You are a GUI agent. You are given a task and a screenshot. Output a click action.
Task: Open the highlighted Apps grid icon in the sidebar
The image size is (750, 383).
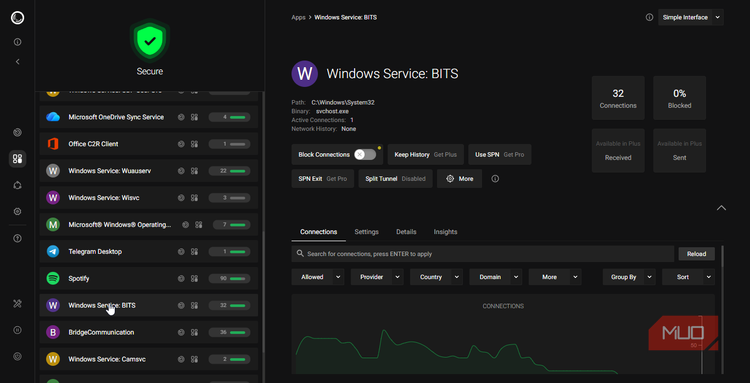point(18,158)
